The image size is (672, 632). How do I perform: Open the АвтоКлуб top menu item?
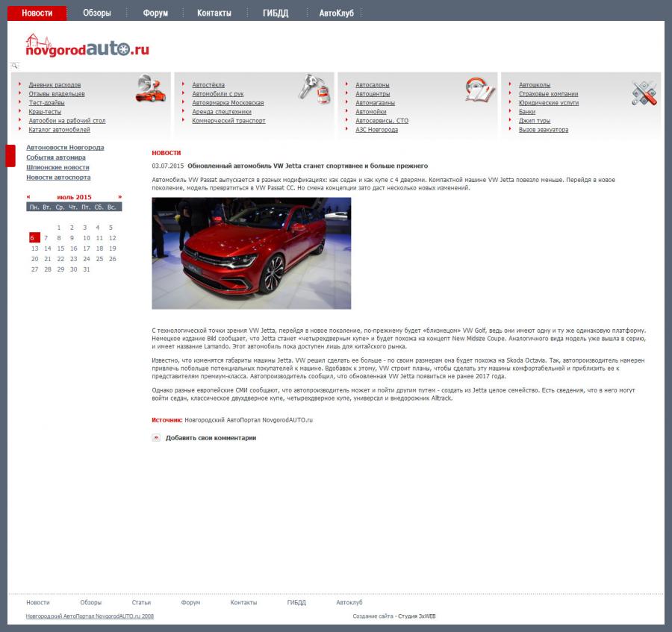pos(336,13)
